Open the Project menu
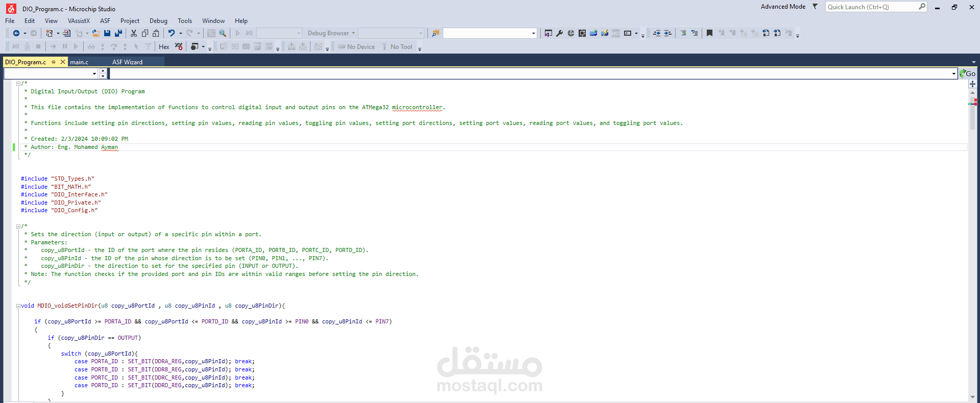 pyautogui.click(x=130, y=21)
